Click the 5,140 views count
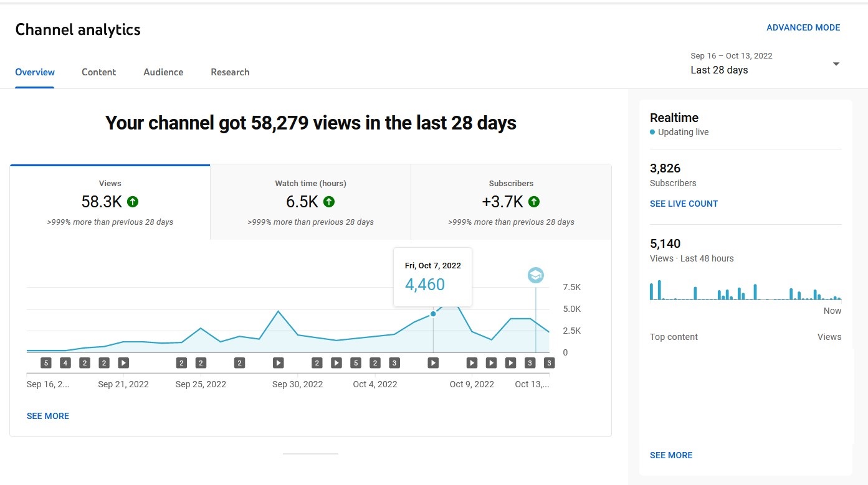The height and width of the screenshot is (485, 868). pyautogui.click(x=665, y=243)
